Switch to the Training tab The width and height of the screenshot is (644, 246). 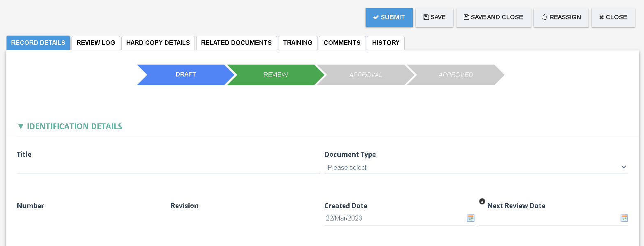(x=298, y=43)
